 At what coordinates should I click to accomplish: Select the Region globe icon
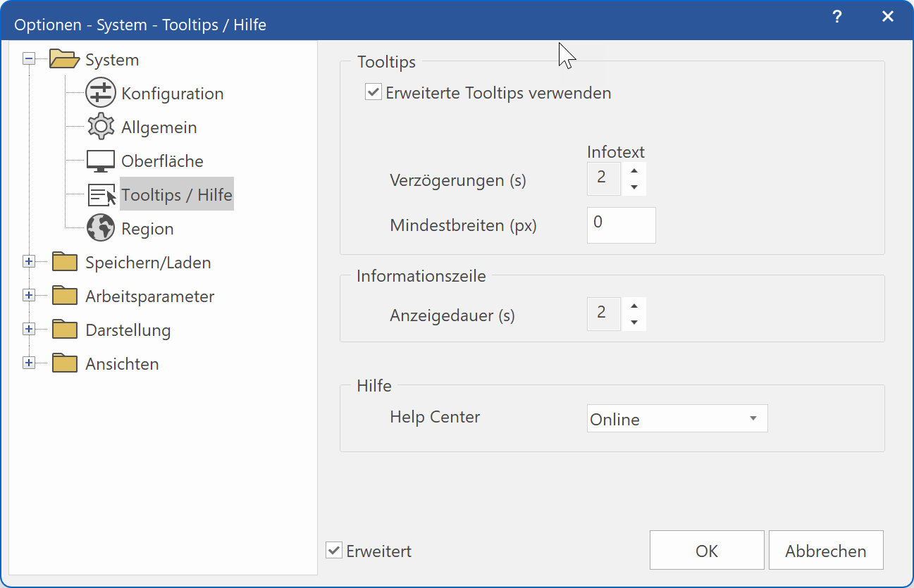tap(100, 227)
